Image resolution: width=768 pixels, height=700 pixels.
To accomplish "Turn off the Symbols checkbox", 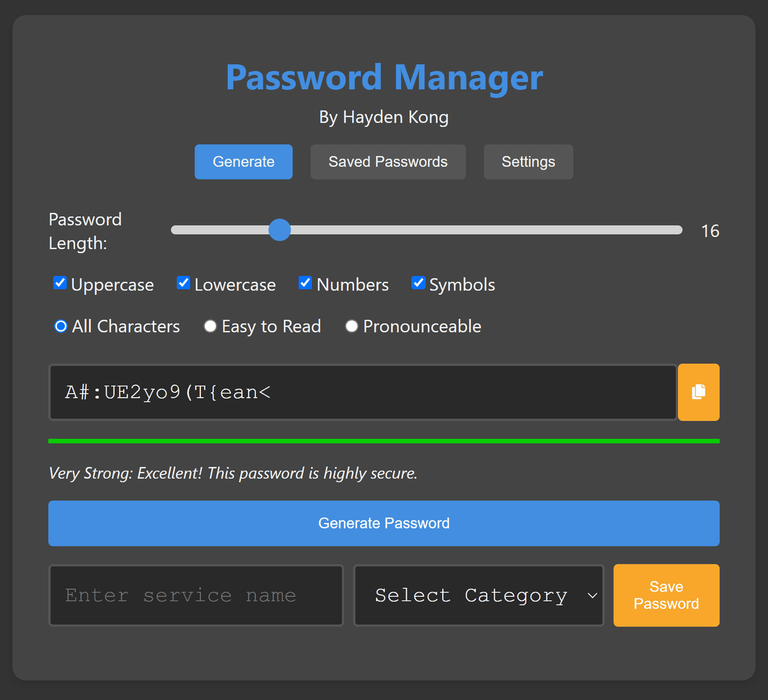I will [x=418, y=283].
